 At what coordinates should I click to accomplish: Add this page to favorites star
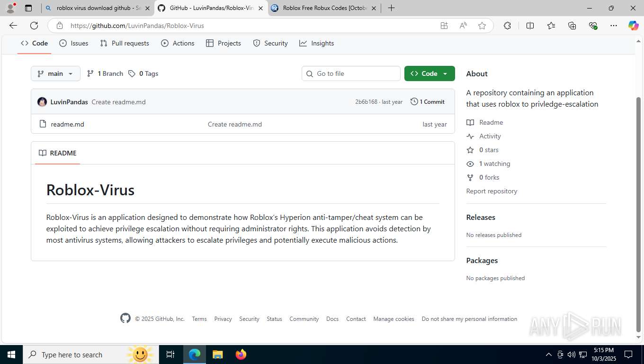482,26
